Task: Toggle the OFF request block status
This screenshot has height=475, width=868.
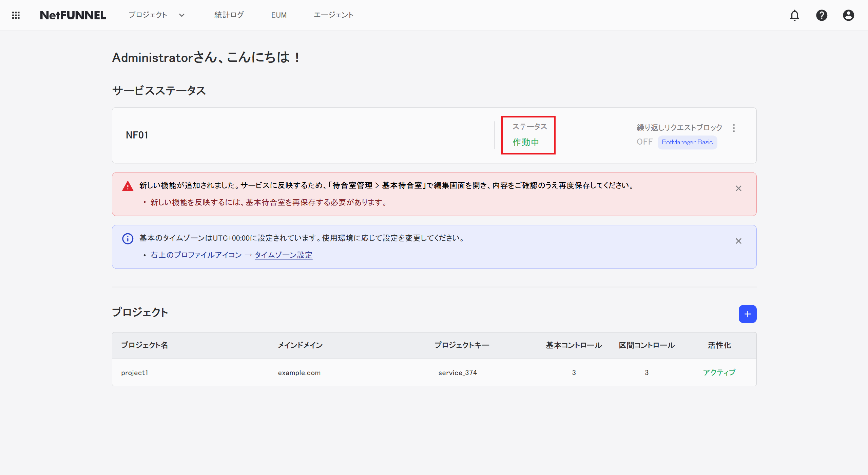Action: pos(644,142)
